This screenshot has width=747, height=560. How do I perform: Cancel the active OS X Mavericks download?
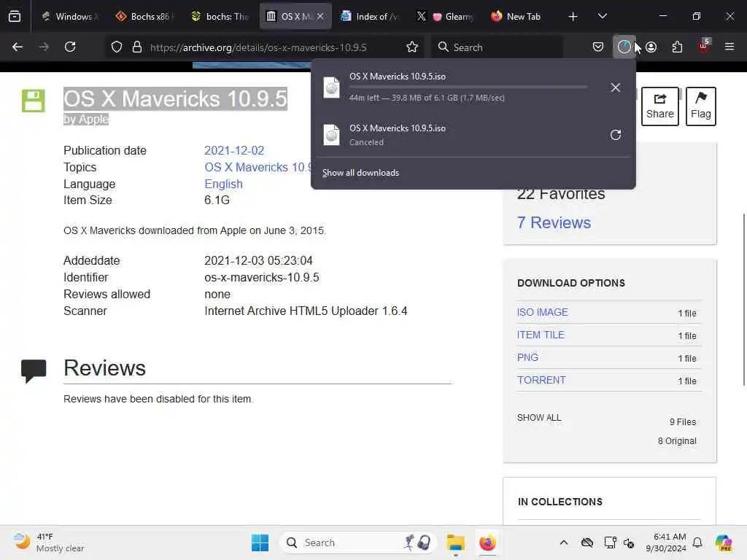(x=616, y=87)
